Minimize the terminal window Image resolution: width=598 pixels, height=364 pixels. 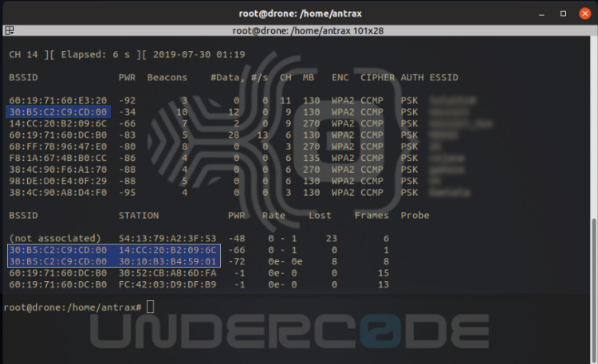tap(541, 14)
